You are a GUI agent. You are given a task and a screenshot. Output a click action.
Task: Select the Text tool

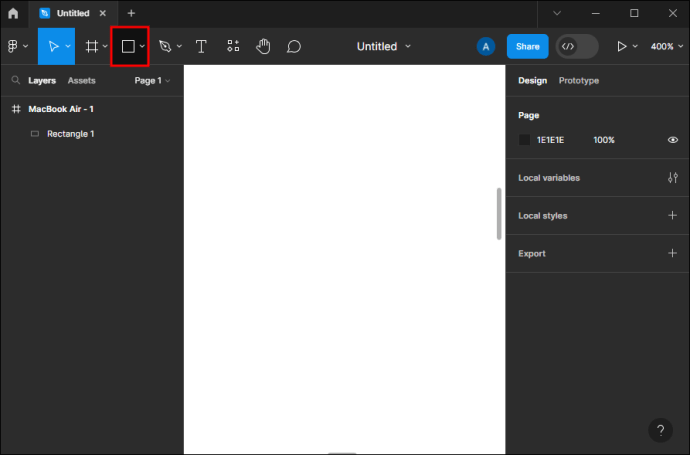point(201,46)
